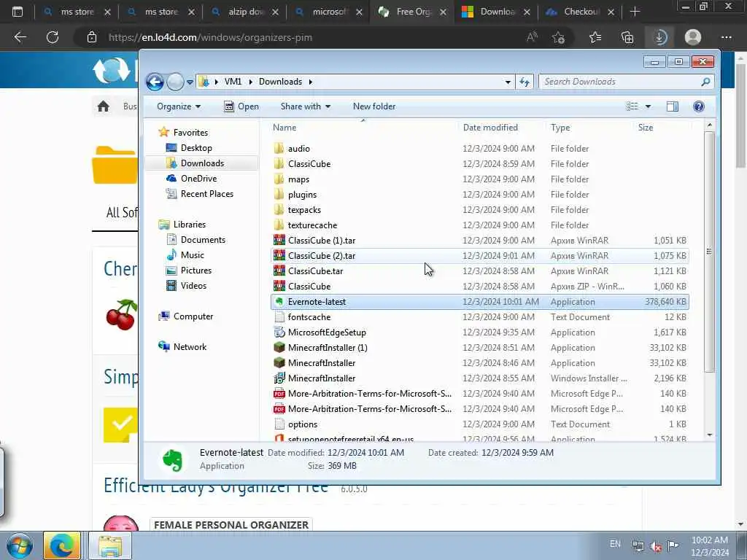Viewport: 747px width, 560px height.
Task: Select the texpacks folder
Action: coord(304,209)
